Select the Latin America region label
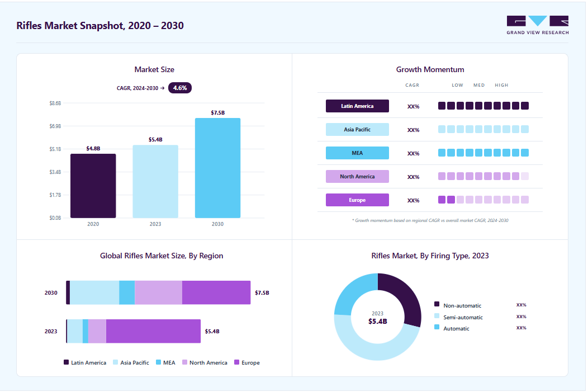 (x=357, y=106)
